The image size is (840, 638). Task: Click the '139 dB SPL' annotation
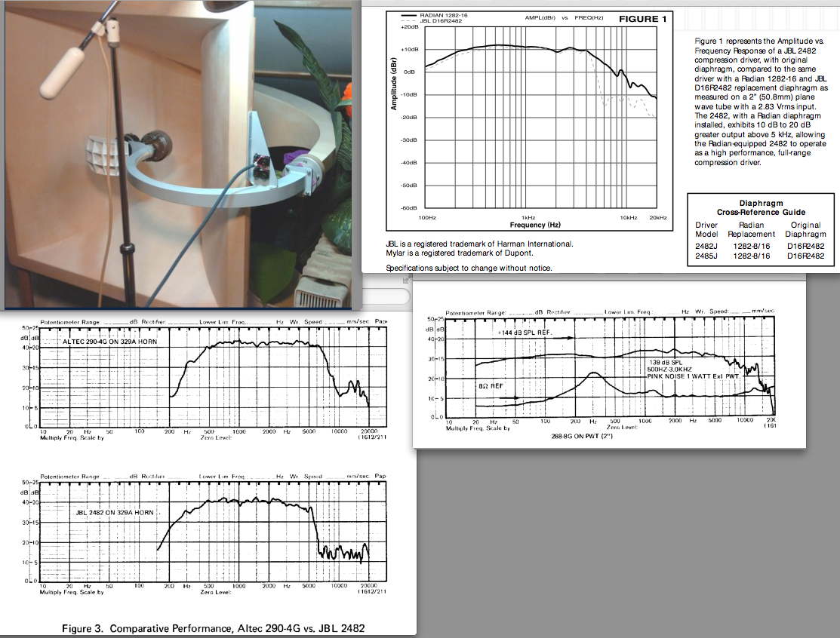[666, 362]
